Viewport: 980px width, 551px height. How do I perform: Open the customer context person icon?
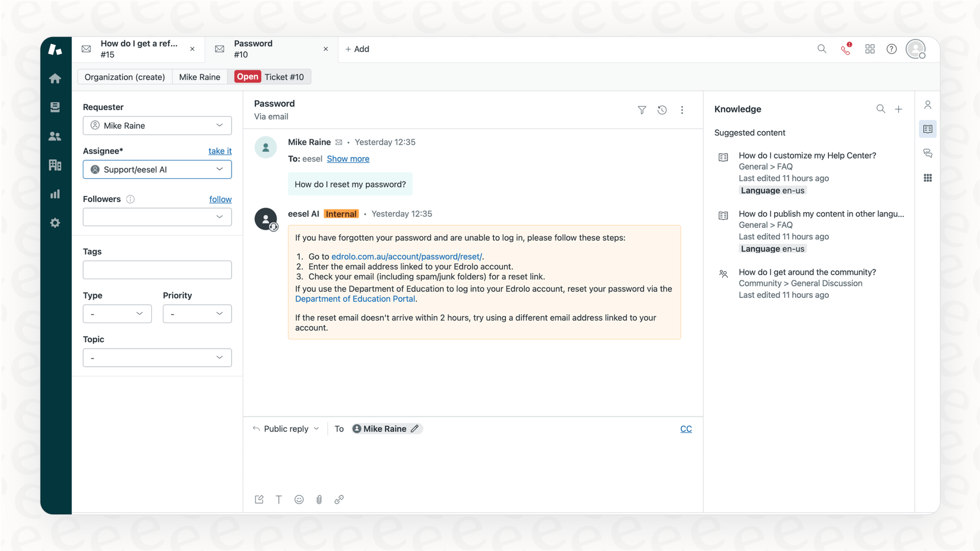(928, 104)
